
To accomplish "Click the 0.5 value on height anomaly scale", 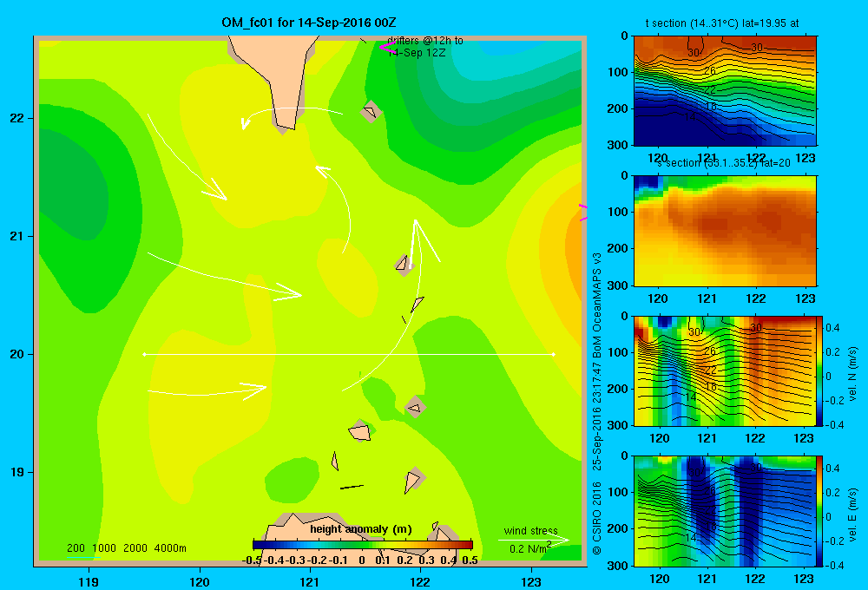I will (x=470, y=560).
